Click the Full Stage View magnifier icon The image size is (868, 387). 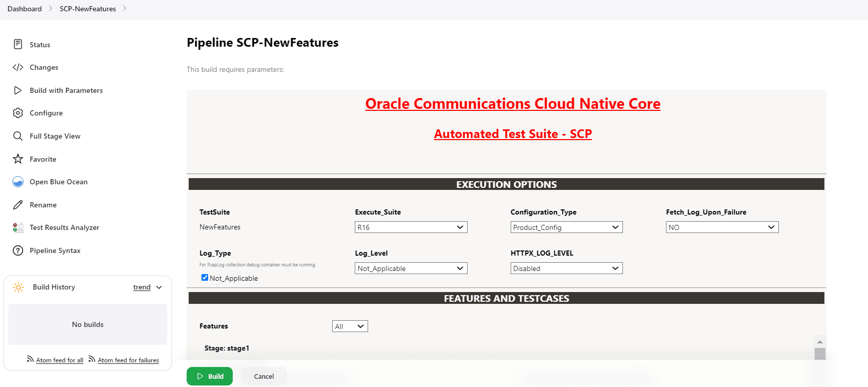pos(18,136)
